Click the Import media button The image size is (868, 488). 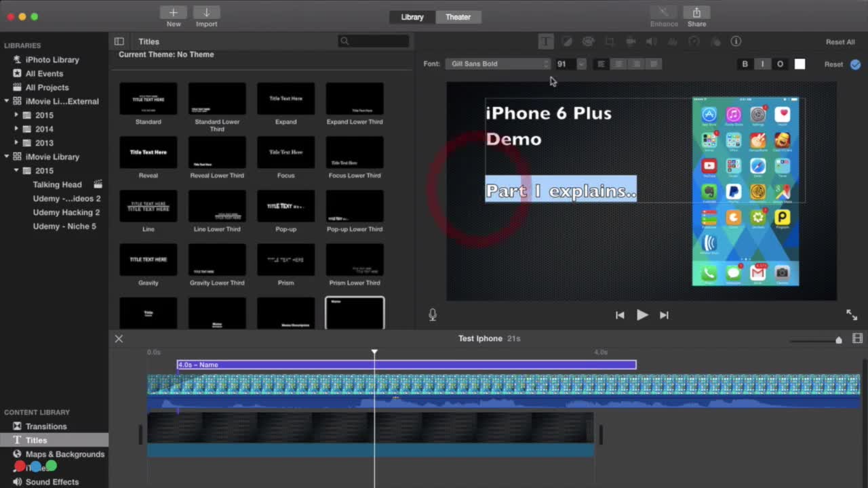coord(207,12)
